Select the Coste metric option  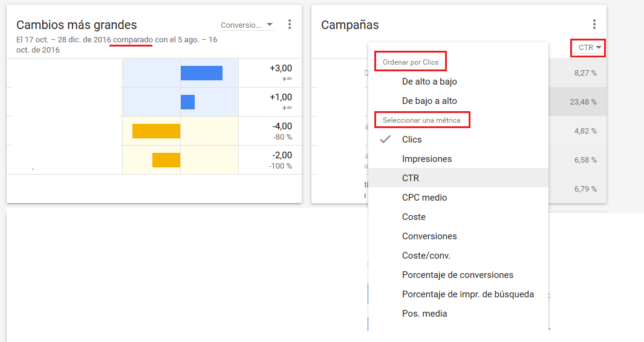(414, 217)
